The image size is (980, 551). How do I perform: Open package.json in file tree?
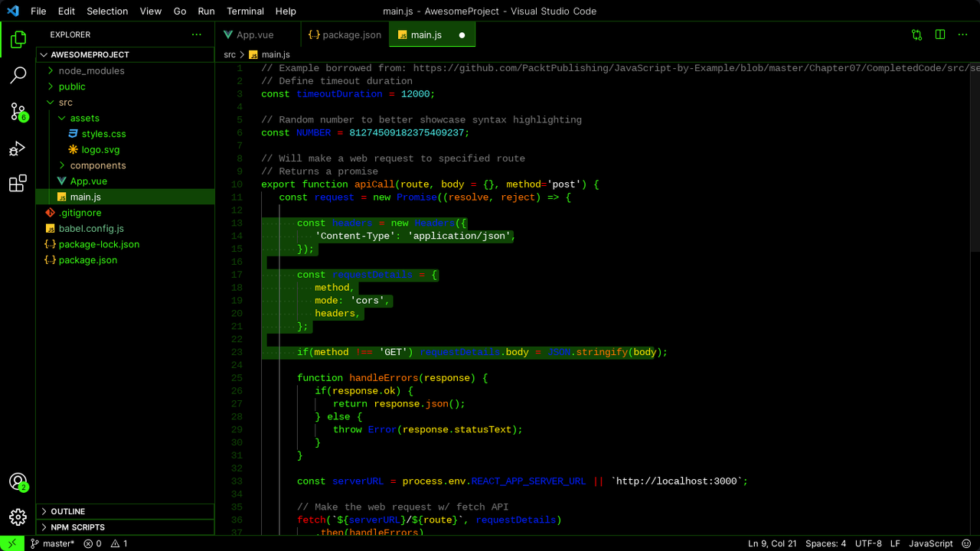tap(126, 260)
